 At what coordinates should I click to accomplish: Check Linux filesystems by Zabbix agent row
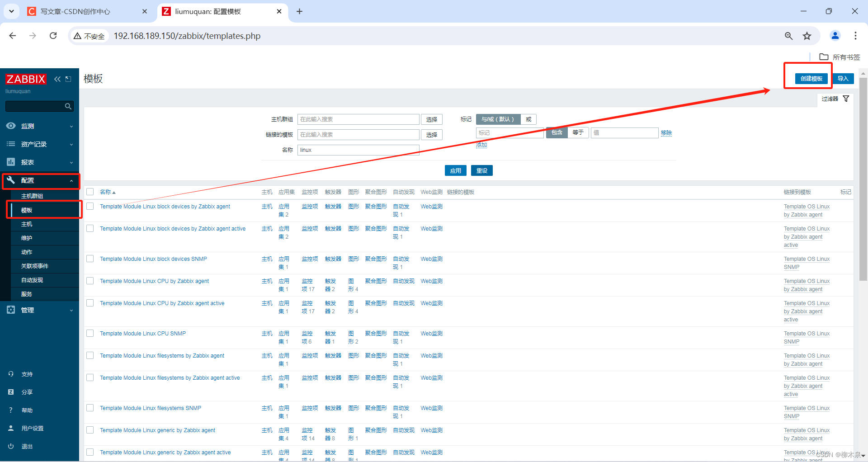90,355
